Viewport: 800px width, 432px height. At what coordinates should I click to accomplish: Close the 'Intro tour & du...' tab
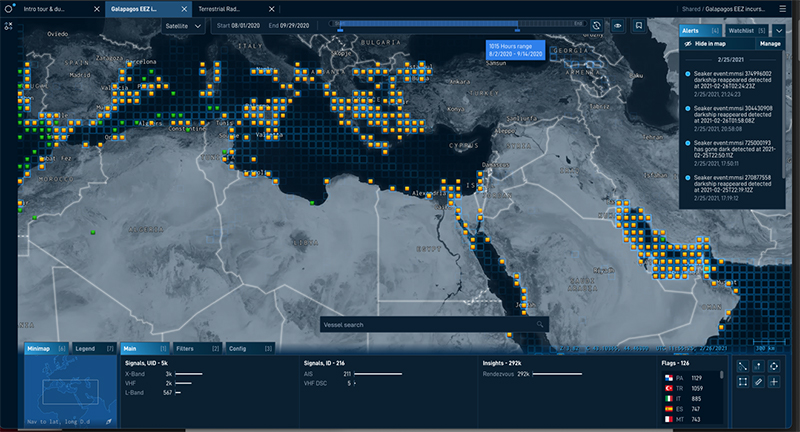pos(97,9)
